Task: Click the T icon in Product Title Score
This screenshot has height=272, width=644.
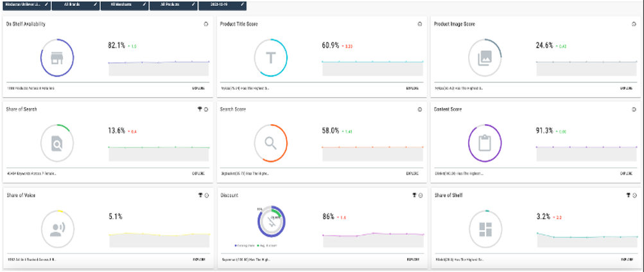Action: tap(270, 58)
